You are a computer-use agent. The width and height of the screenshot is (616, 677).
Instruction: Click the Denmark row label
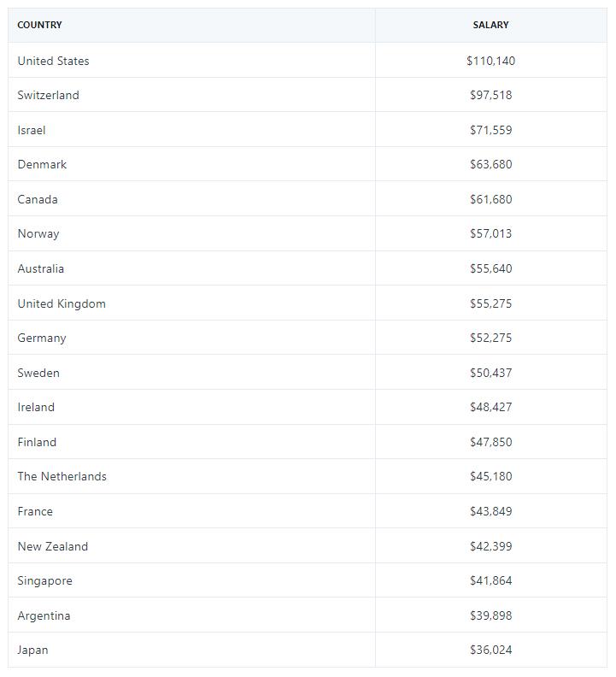point(42,164)
